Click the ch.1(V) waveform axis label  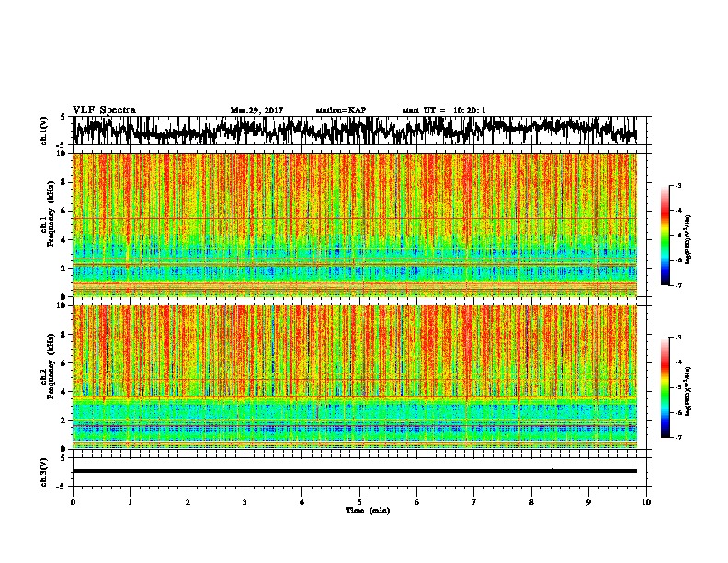click(x=44, y=131)
